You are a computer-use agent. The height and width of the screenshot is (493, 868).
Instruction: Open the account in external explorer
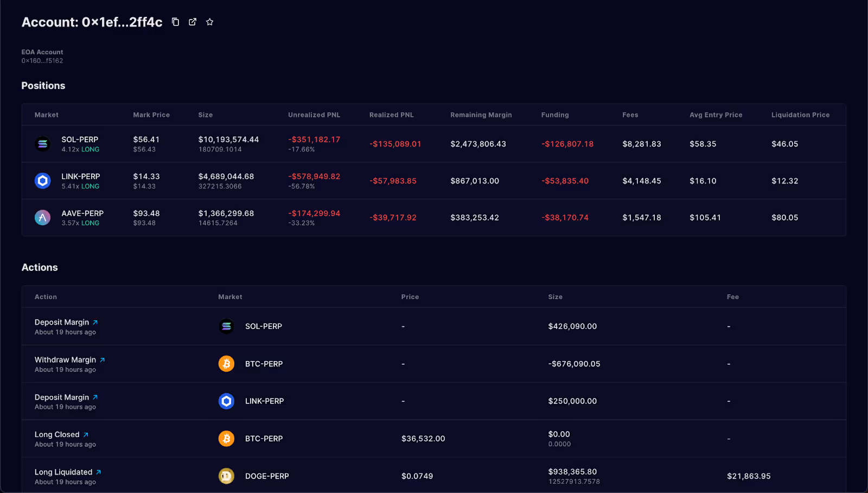click(193, 22)
